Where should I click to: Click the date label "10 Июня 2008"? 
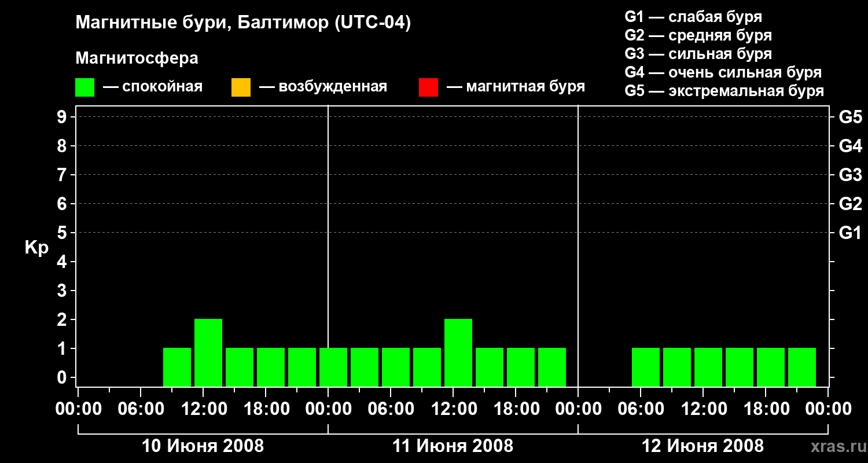pyautogui.click(x=203, y=446)
